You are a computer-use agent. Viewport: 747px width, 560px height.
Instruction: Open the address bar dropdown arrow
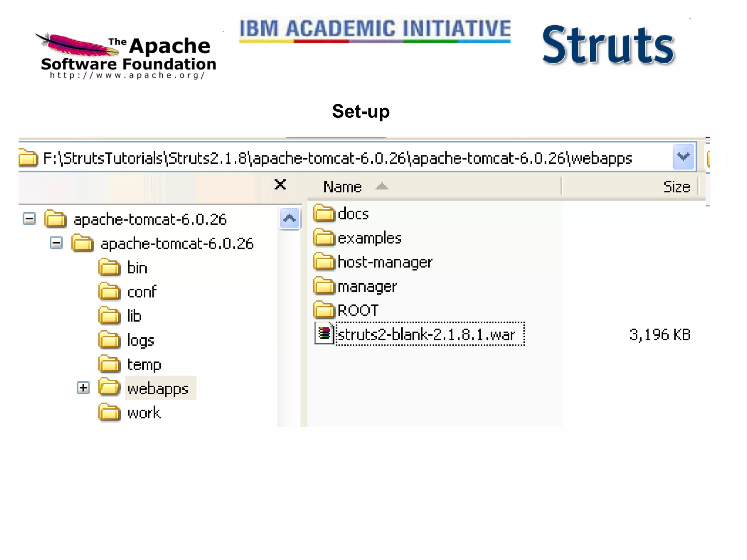[x=683, y=157]
